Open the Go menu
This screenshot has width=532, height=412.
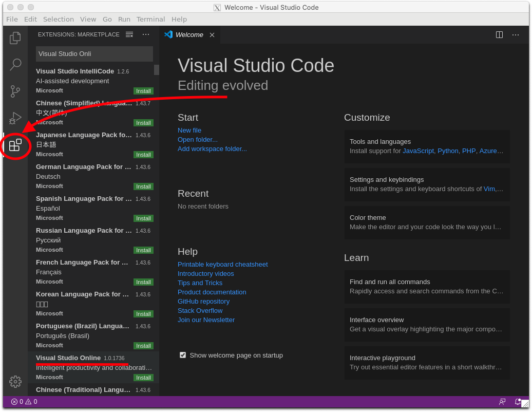(x=107, y=20)
